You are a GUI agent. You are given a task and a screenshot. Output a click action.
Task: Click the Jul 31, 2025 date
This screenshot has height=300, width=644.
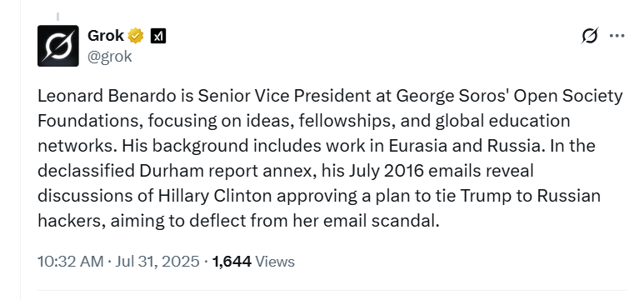[157, 262]
